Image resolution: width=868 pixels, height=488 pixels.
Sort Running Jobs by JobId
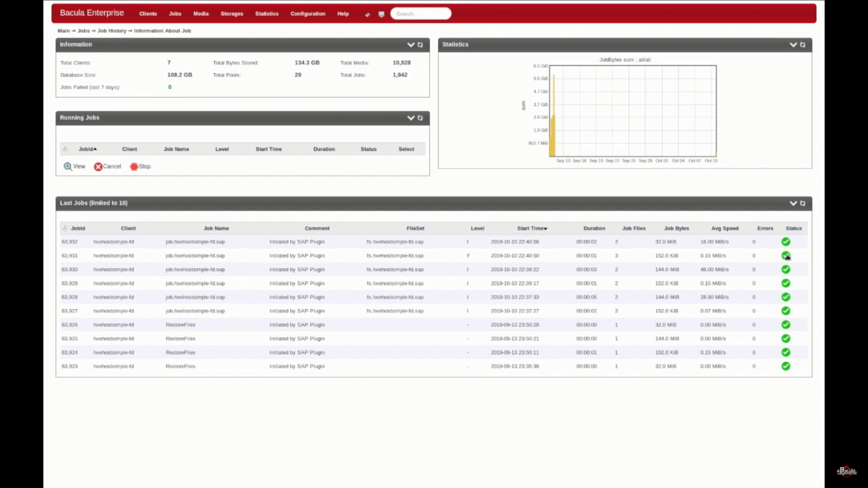(x=87, y=149)
